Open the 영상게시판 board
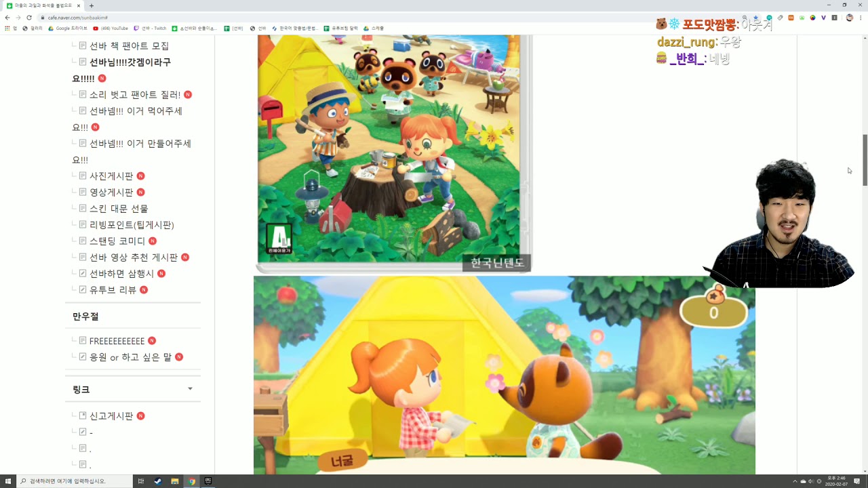868x488 pixels. [x=111, y=192]
